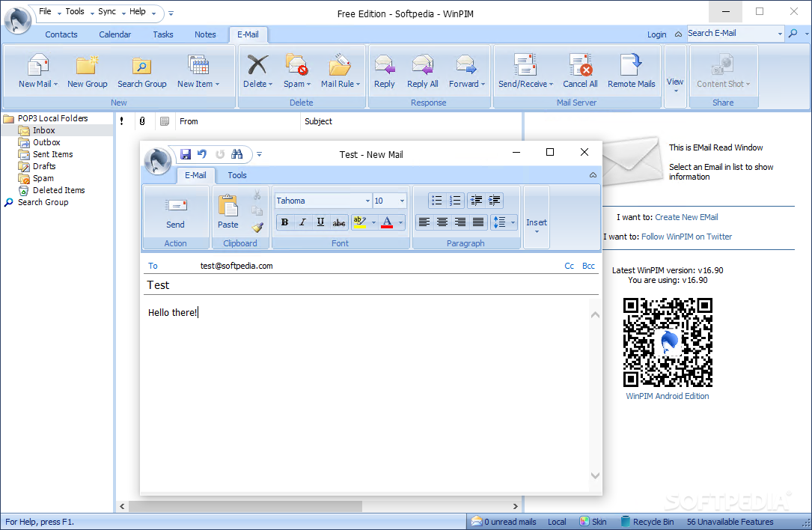
Task: Click the format painter brush icon
Action: tap(257, 228)
